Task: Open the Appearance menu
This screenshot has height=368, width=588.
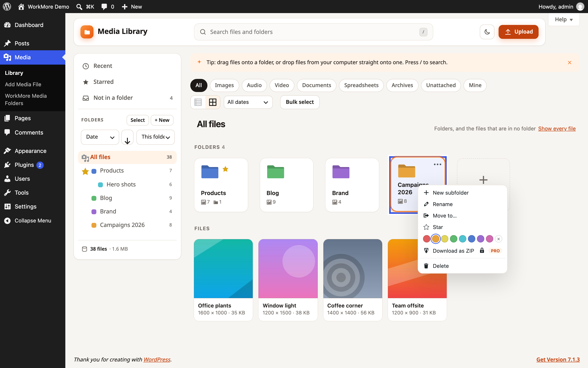Action: 32,151
